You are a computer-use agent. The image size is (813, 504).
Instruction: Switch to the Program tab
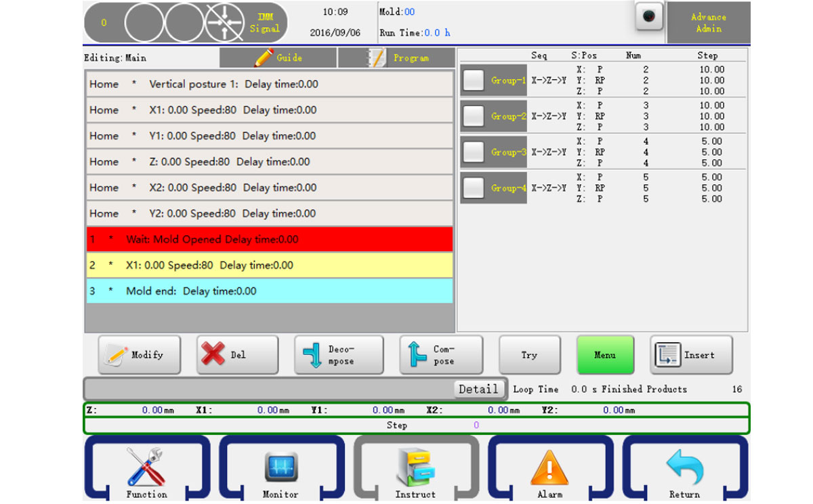click(396, 58)
